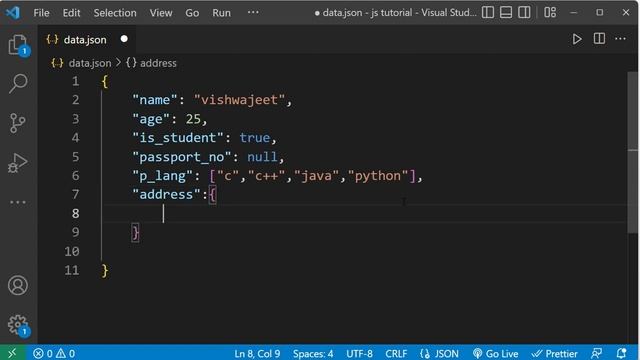
Task: Split the editor to the right
Action: click(x=599, y=39)
